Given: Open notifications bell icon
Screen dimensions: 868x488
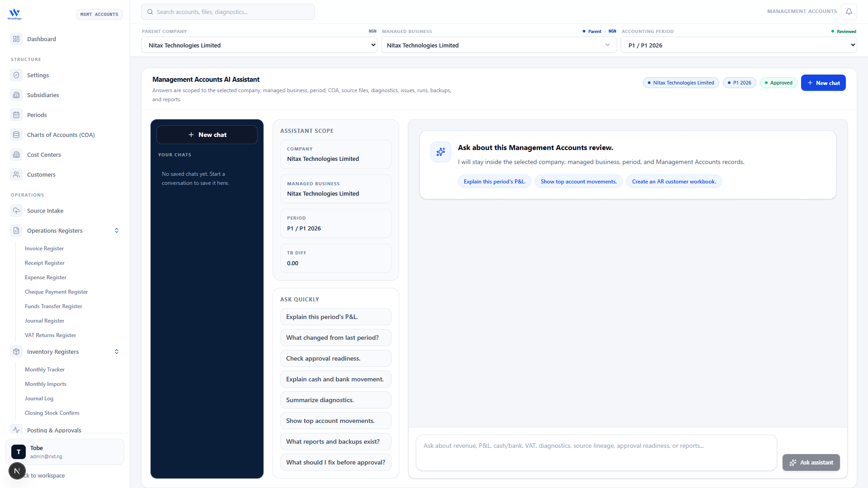Looking at the screenshot, I should pos(849,12).
